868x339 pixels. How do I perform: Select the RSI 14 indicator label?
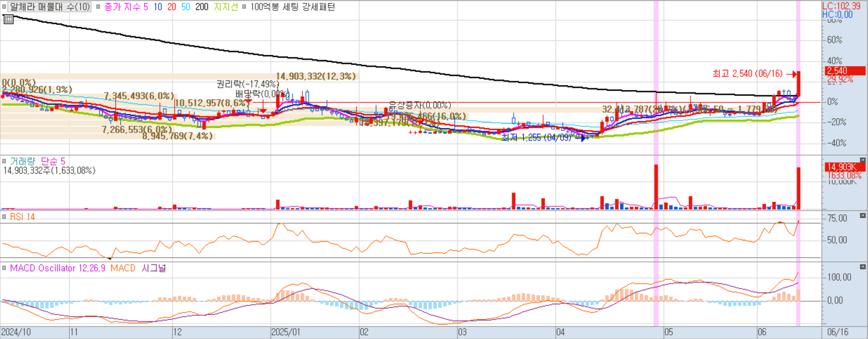pyautogui.click(x=22, y=217)
